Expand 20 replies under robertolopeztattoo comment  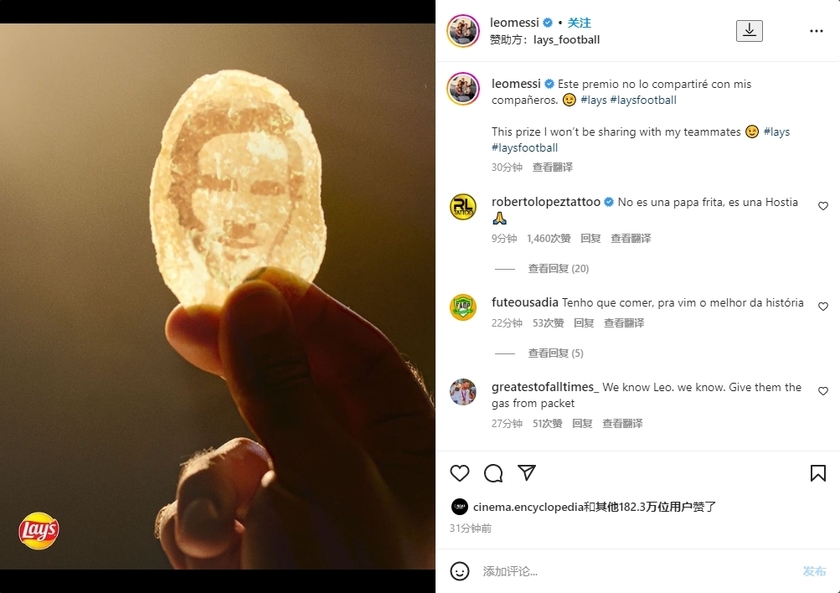[x=558, y=269]
